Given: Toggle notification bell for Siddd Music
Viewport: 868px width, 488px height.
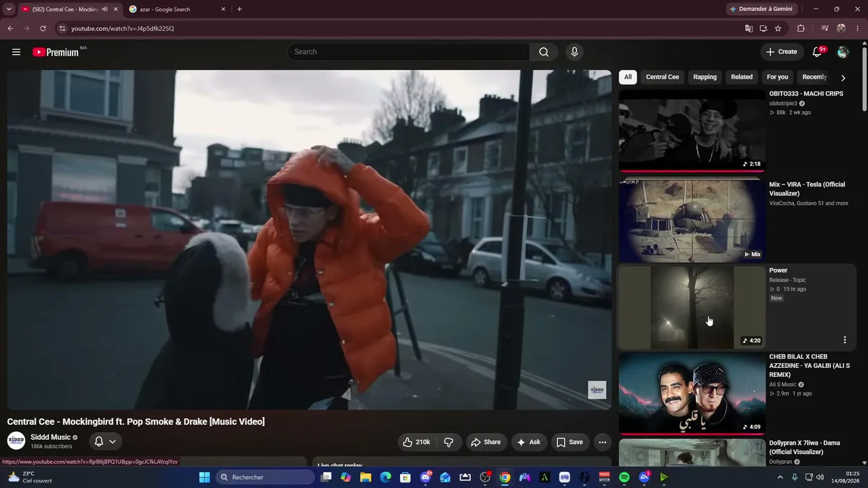Looking at the screenshot, I should pos(105,442).
